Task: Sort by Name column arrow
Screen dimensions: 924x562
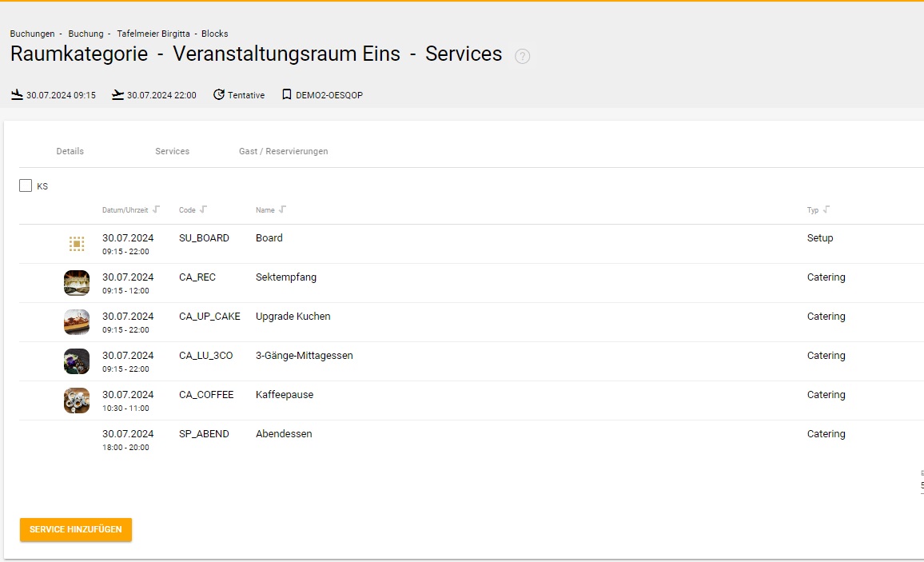Action: [283, 209]
